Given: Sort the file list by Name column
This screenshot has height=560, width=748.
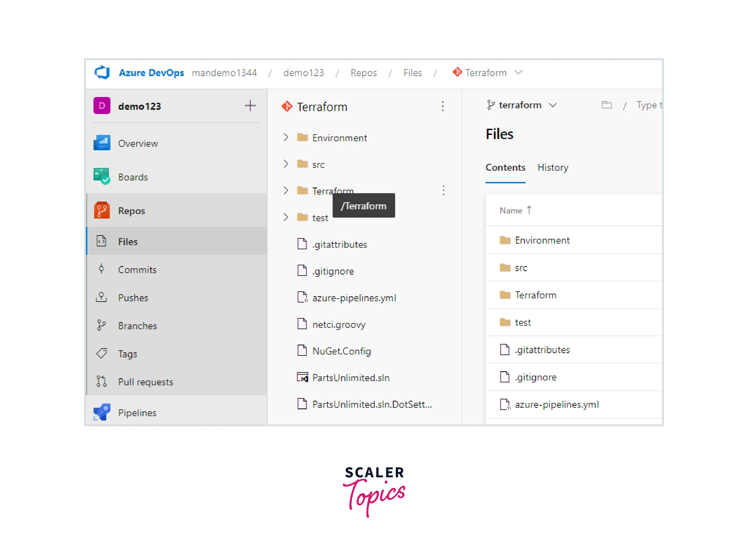Looking at the screenshot, I should (x=511, y=210).
